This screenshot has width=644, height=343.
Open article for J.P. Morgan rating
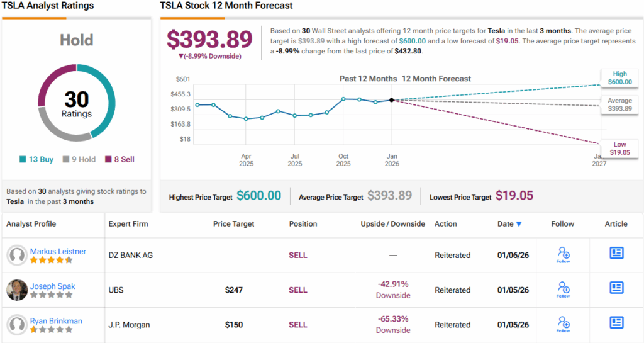tap(616, 323)
